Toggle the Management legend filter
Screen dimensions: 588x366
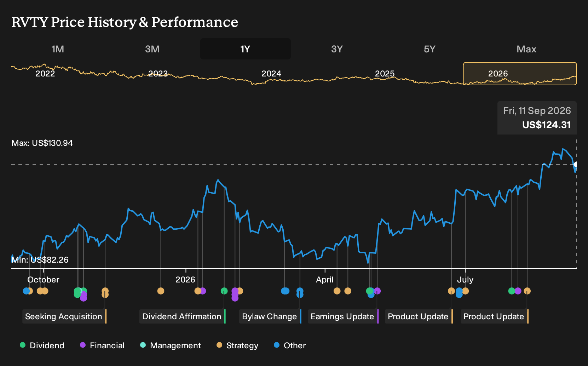171,345
